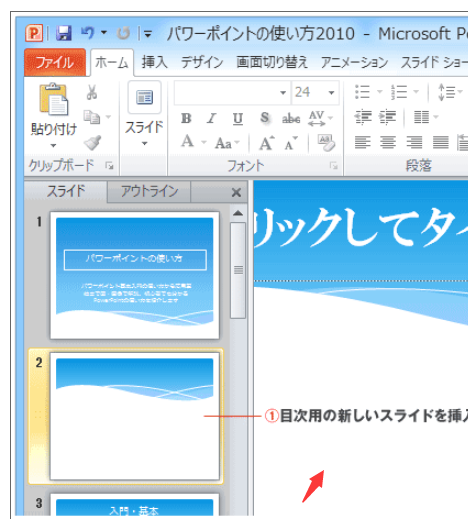Decrease the list indent level

tap(363, 117)
